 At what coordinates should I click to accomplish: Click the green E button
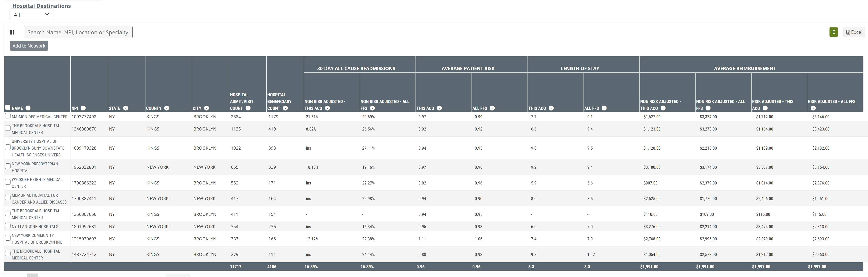tap(833, 32)
